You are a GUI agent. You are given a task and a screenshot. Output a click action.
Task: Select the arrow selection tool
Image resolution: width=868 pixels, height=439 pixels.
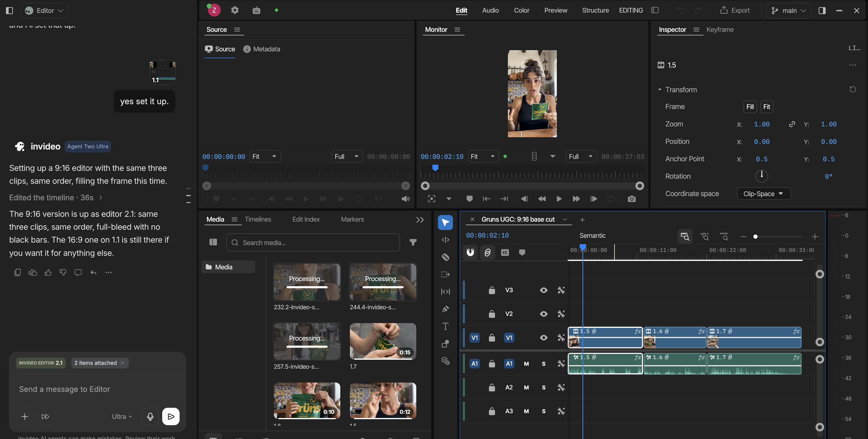(x=445, y=223)
